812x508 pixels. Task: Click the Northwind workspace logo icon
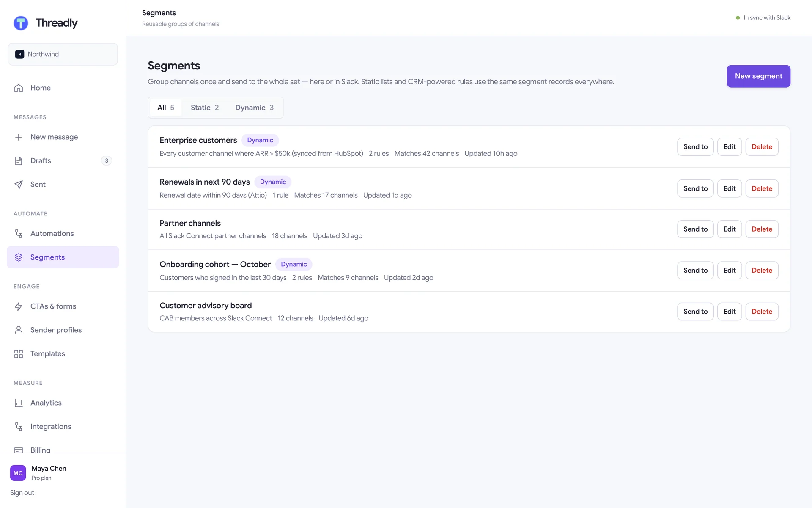19,54
